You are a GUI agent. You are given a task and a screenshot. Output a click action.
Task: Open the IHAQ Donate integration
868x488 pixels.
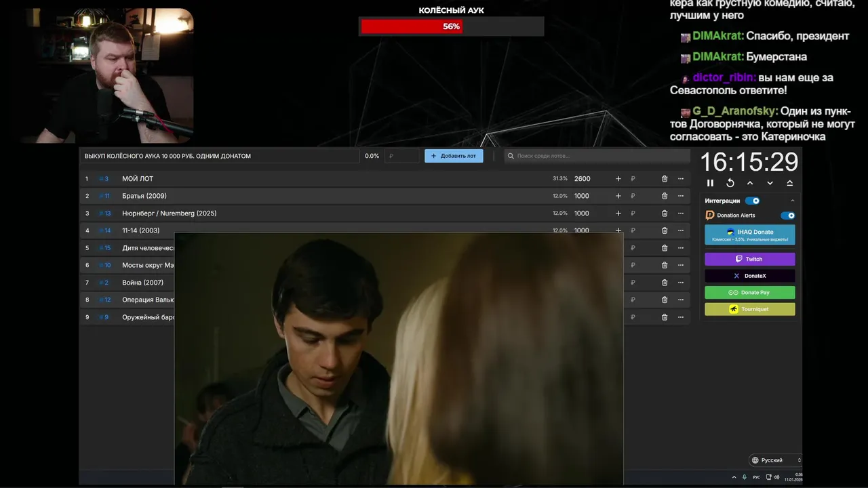tap(750, 235)
